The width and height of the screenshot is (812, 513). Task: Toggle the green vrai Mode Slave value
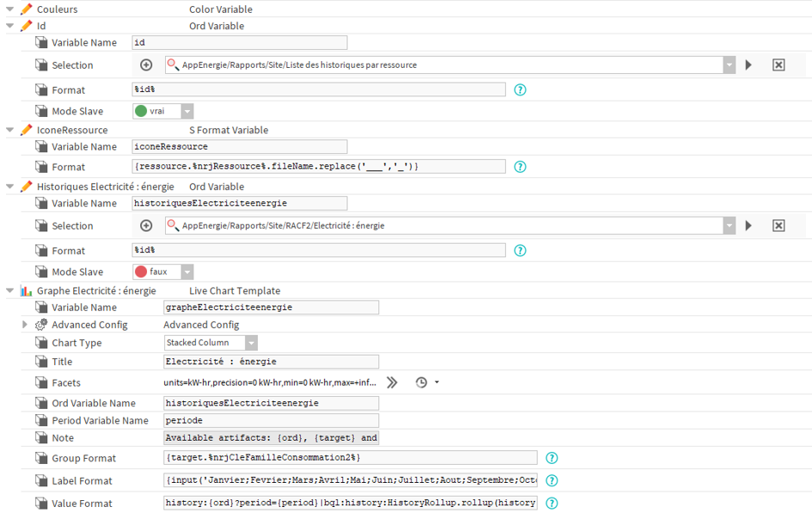tap(163, 112)
